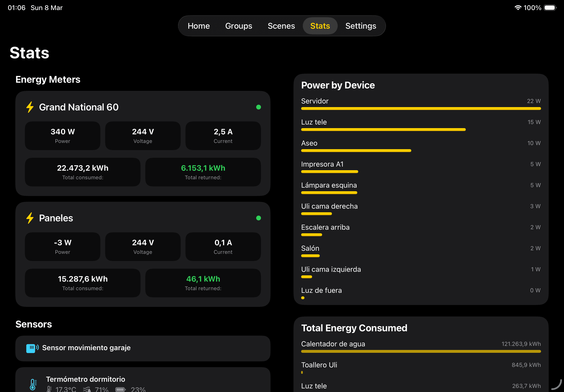Click the temperature icon beside 17.3°C
Image resolution: width=564 pixels, height=392 pixels.
click(x=49, y=389)
